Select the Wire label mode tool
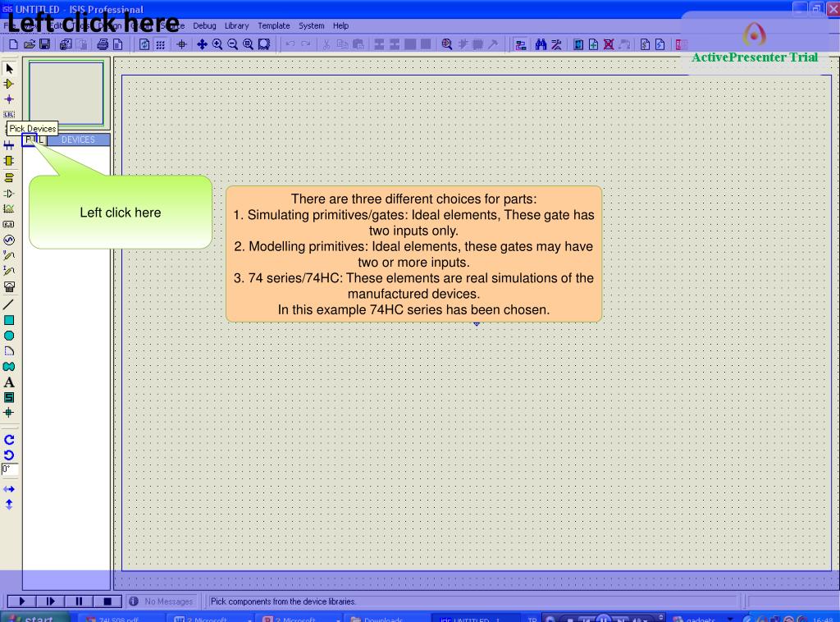Image resolution: width=840 pixels, height=622 pixels. coord(9,114)
